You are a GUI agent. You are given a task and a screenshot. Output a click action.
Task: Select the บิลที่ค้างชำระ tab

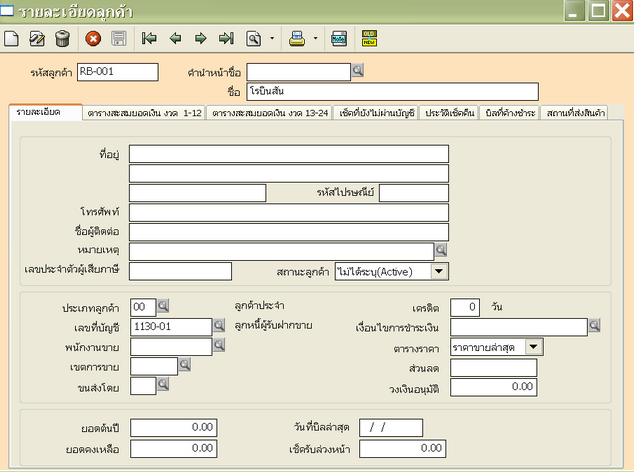510,113
